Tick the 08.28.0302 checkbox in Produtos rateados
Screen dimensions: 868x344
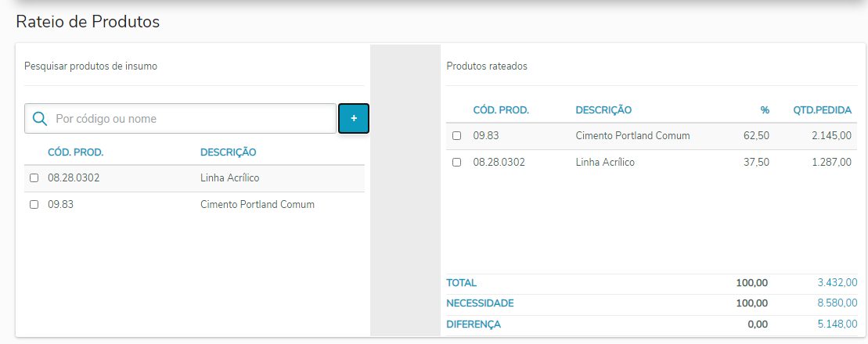click(457, 163)
